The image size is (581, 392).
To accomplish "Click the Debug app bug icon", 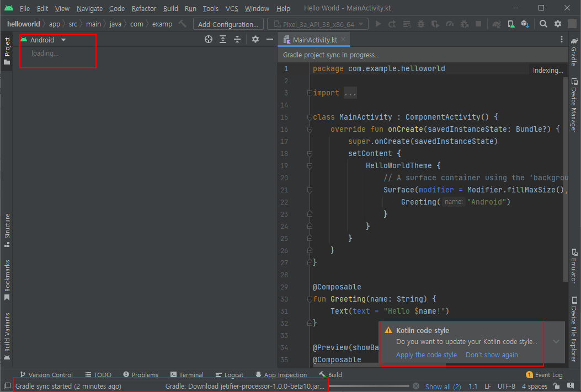I will (421, 24).
